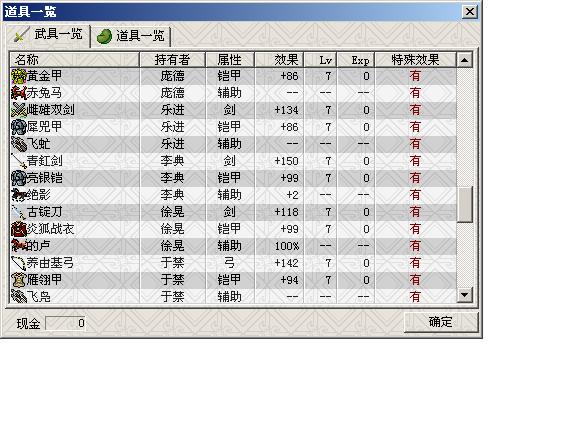
Task: Click the +2 effect value
Action: 292,195
